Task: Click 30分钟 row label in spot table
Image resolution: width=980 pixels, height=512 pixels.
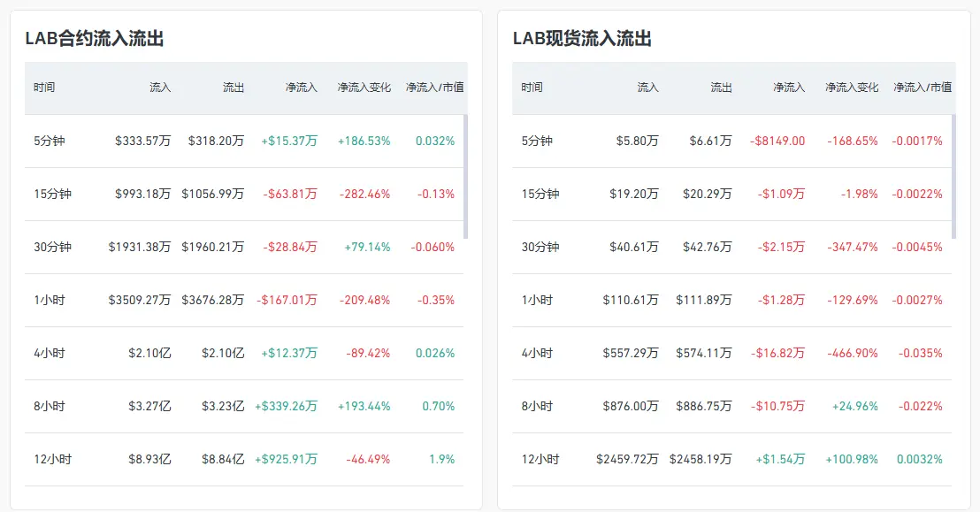Action: pyautogui.click(x=540, y=247)
